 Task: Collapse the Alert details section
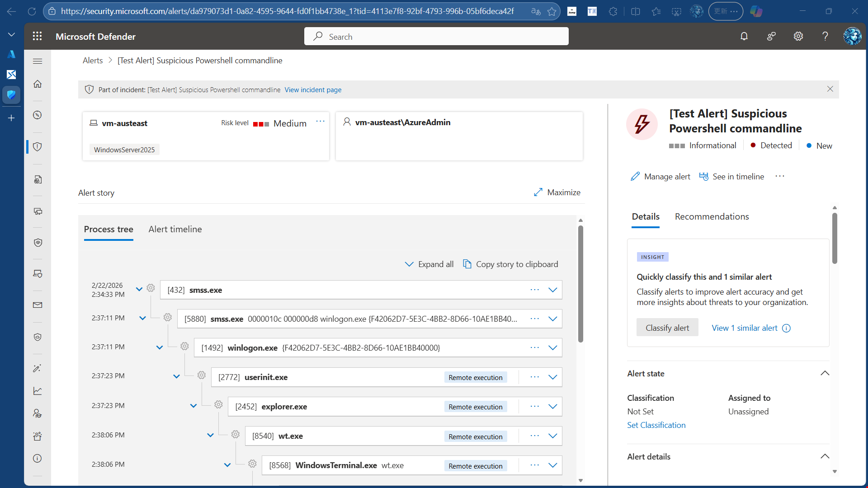pos(825,456)
